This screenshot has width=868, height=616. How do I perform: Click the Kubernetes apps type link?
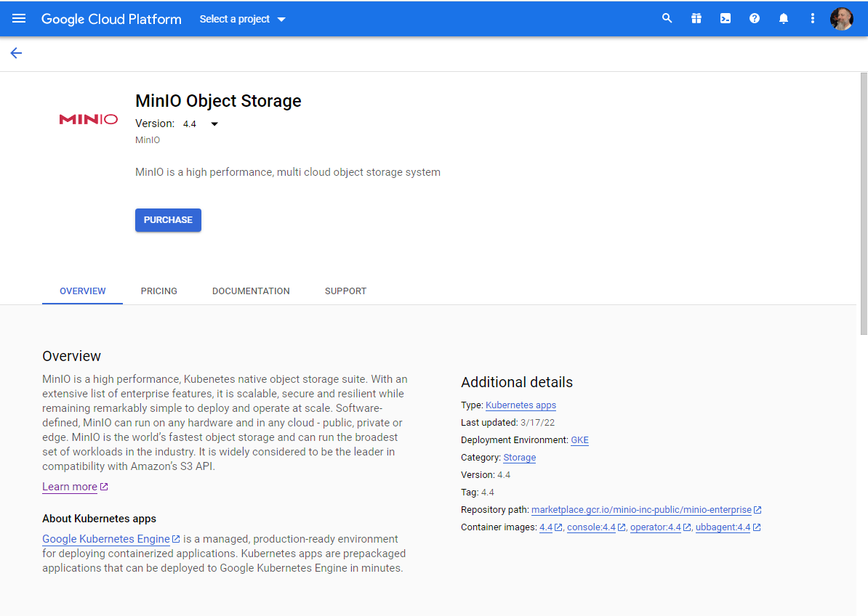(521, 405)
